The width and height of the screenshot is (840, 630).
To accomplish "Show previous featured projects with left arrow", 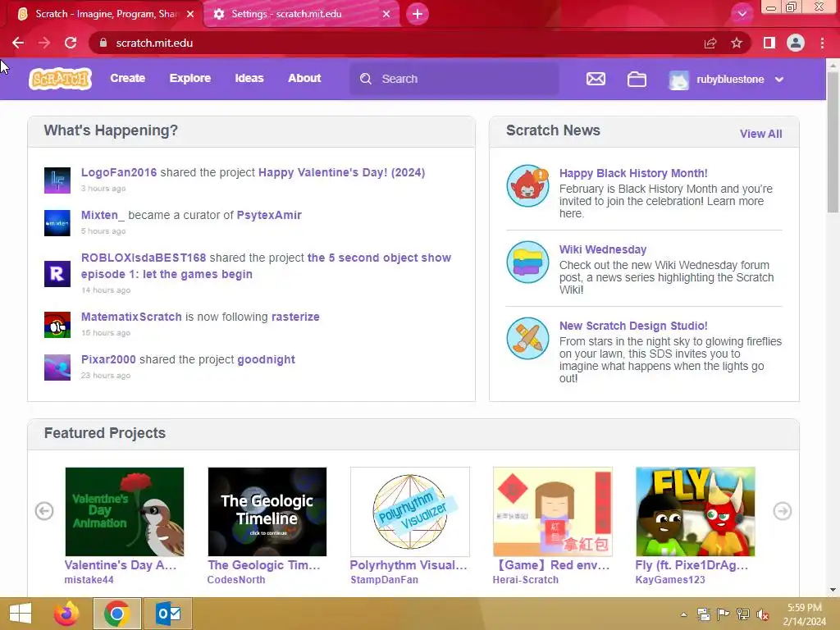I will 44,511.
